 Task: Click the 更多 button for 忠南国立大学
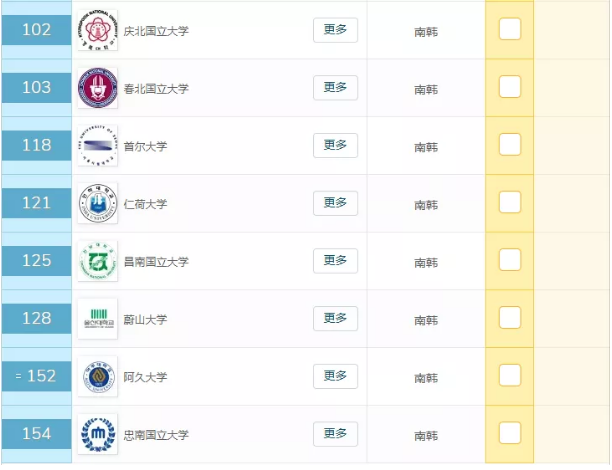[x=335, y=433]
